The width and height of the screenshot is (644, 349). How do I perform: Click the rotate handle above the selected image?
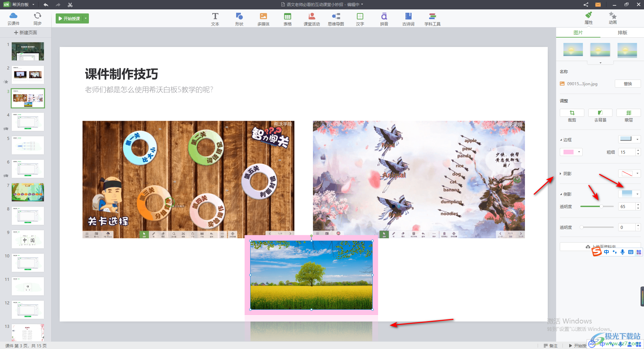coord(312,236)
